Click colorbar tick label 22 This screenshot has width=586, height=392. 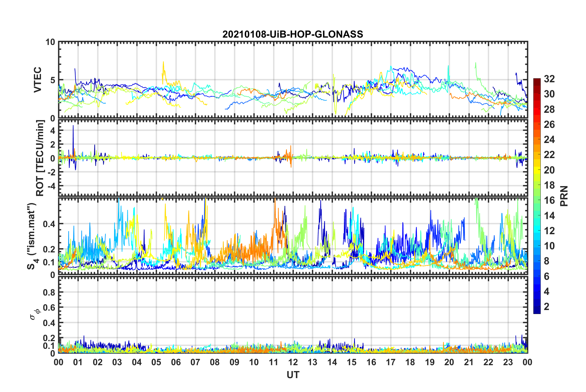(549, 155)
